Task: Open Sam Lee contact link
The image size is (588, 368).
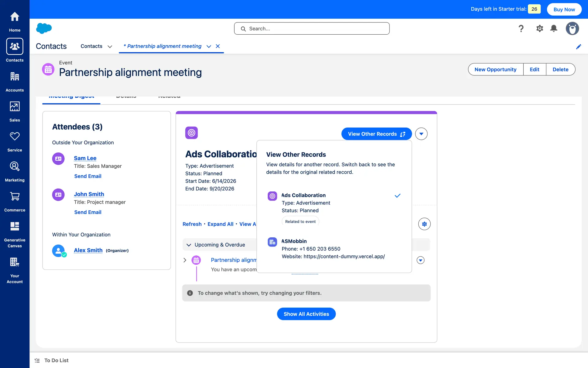Action: [x=85, y=158]
